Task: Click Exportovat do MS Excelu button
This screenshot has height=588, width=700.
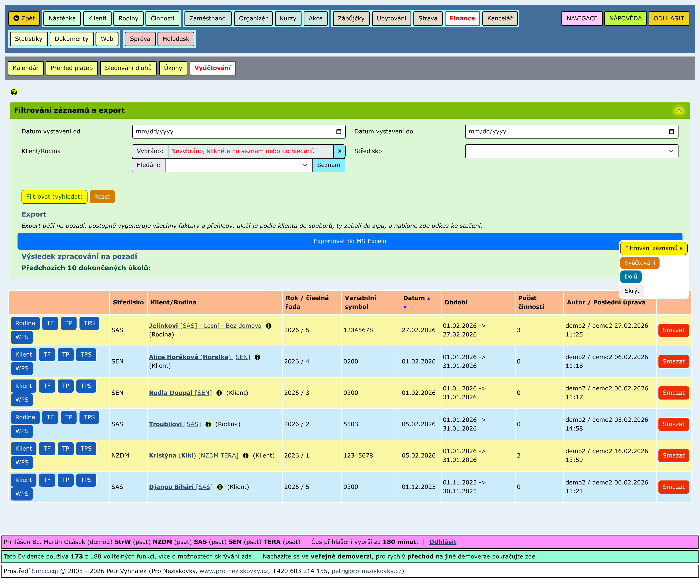Action: point(350,241)
